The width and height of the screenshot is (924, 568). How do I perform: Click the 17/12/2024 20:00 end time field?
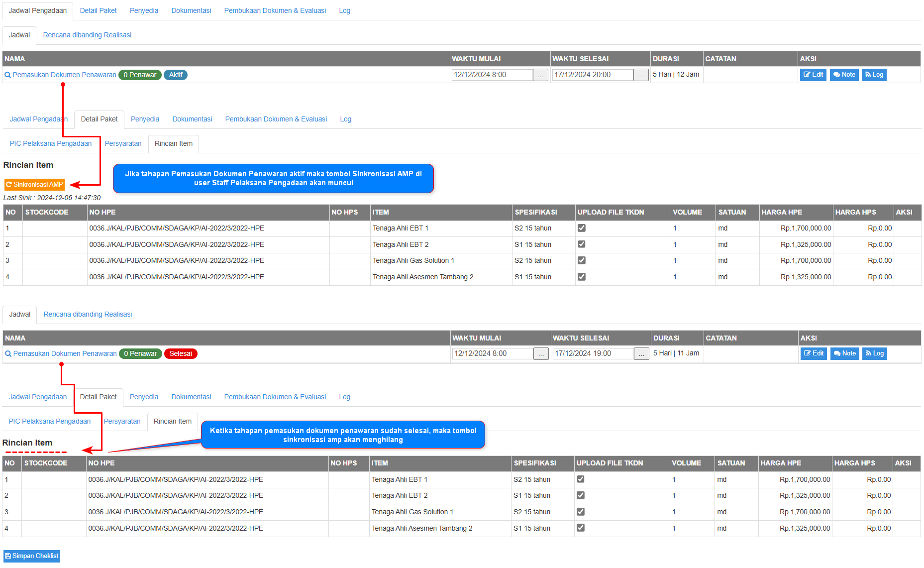coord(592,75)
